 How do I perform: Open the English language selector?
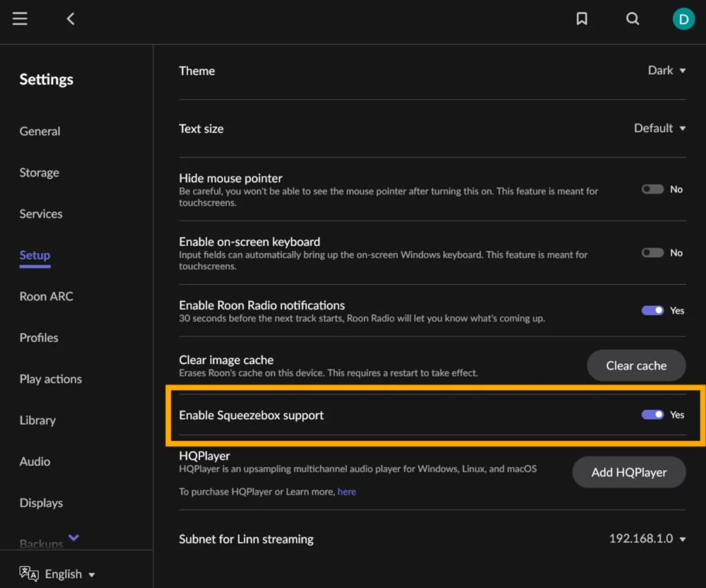pos(70,574)
